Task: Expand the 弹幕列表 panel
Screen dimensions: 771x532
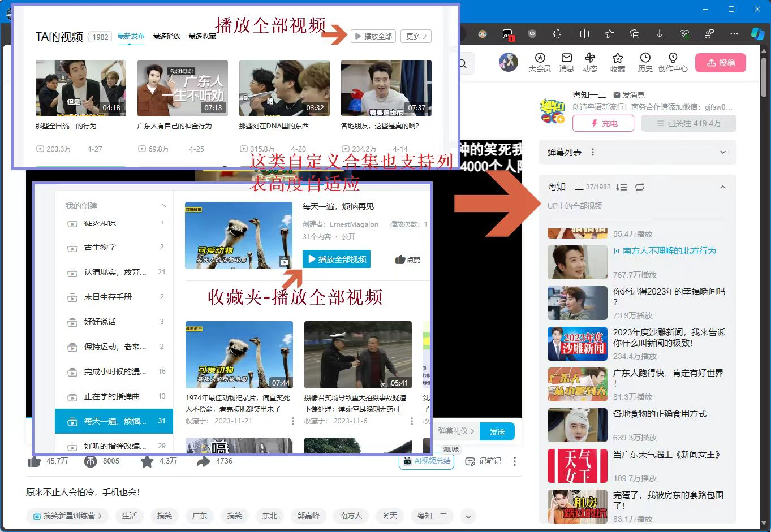Action: 722,152
